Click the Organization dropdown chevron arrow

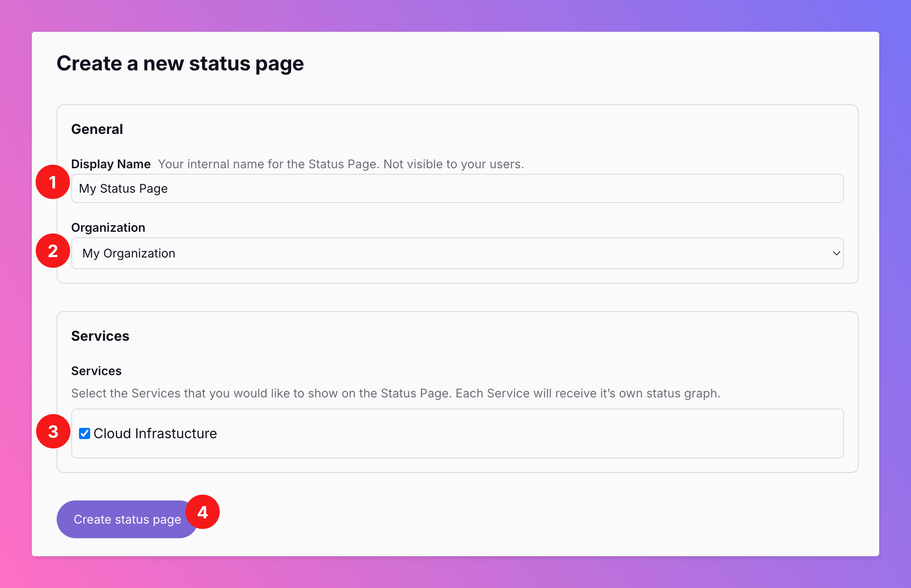pyautogui.click(x=836, y=253)
